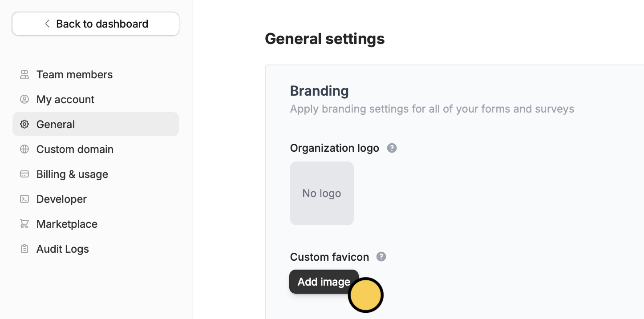Click the No logo placeholder box
This screenshot has height=319, width=644.
point(322,193)
